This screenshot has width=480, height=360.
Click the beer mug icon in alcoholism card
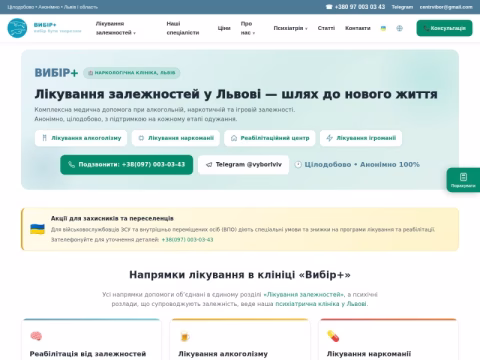pyautogui.click(x=184, y=336)
